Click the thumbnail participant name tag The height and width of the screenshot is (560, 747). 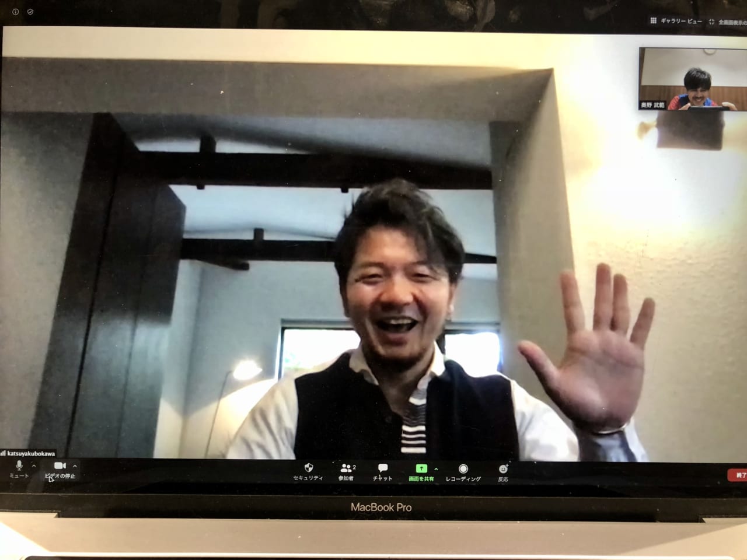coord(652,106)
